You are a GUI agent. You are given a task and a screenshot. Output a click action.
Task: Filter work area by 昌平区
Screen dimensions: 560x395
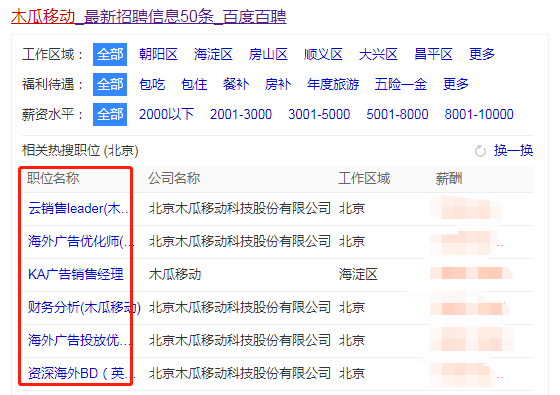click(433, 54)
